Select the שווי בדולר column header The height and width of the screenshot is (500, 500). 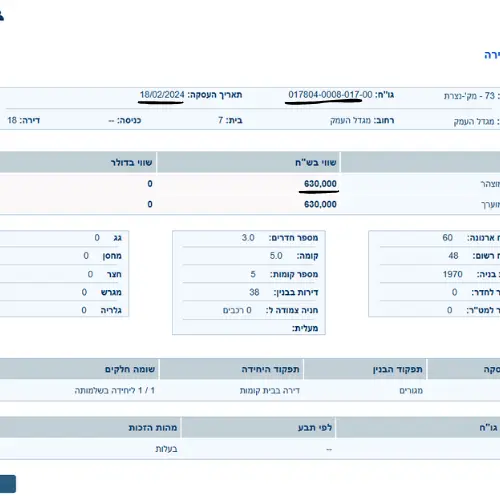click(78, 162)
